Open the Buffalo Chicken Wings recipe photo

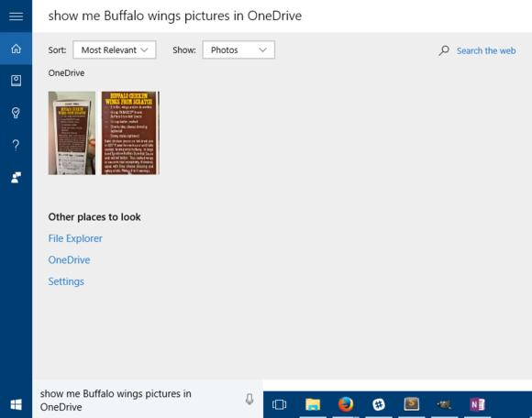tap(130, 133)
